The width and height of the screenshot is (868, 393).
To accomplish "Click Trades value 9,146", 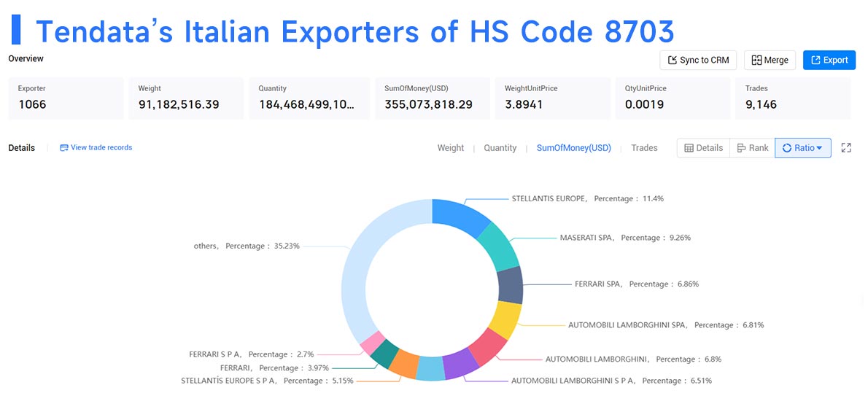I will 761,104.
